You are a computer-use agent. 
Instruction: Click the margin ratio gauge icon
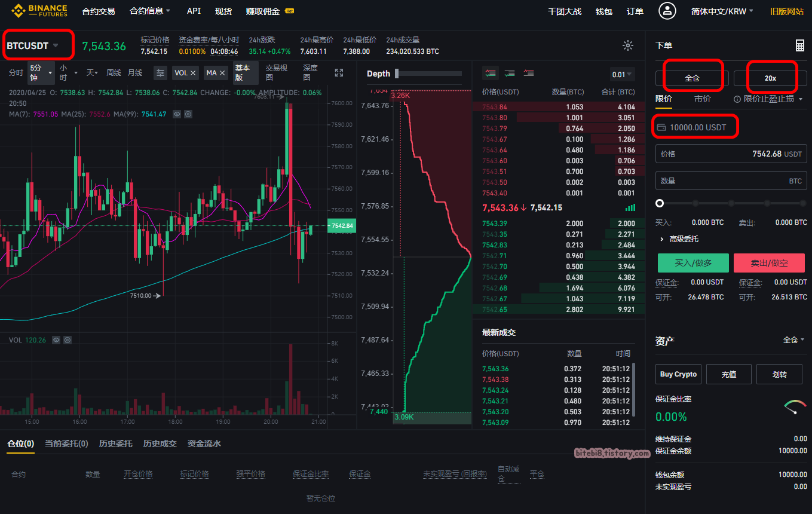(x=795, y=407)
